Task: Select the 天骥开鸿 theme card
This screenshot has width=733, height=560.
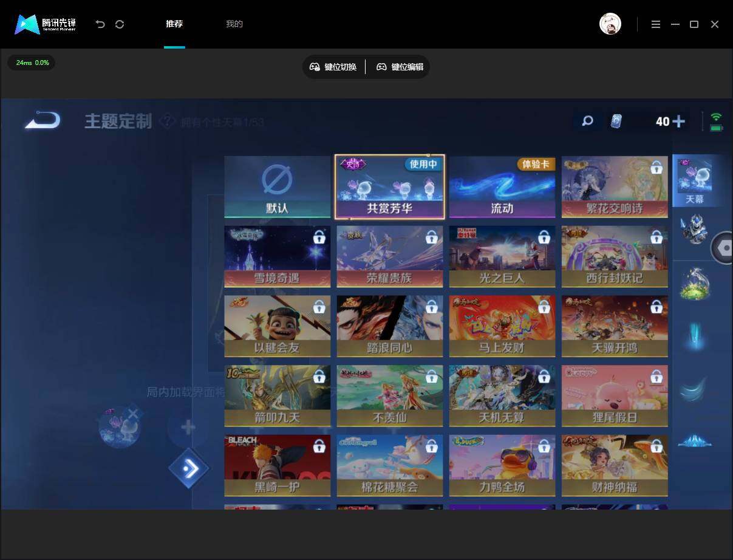Action: tap(615, 326)
